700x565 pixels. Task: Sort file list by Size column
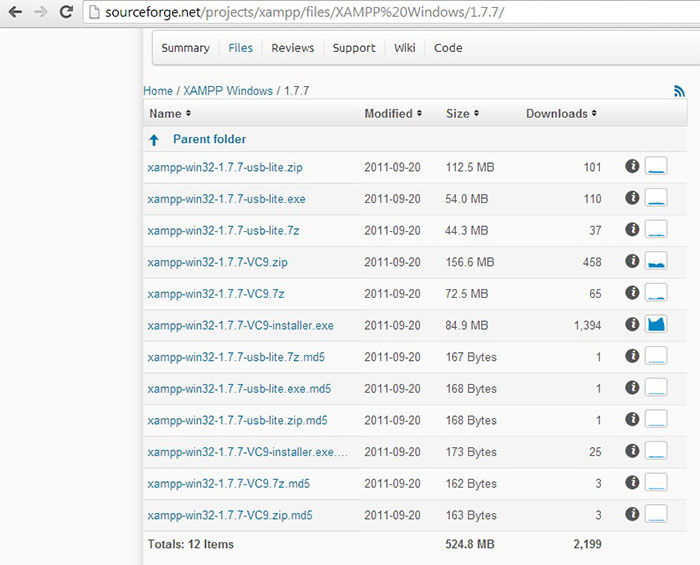(x=462, y=114)
